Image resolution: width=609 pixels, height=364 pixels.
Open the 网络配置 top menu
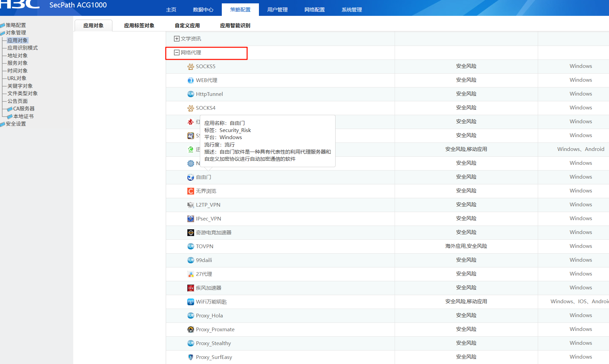[315, 10]
